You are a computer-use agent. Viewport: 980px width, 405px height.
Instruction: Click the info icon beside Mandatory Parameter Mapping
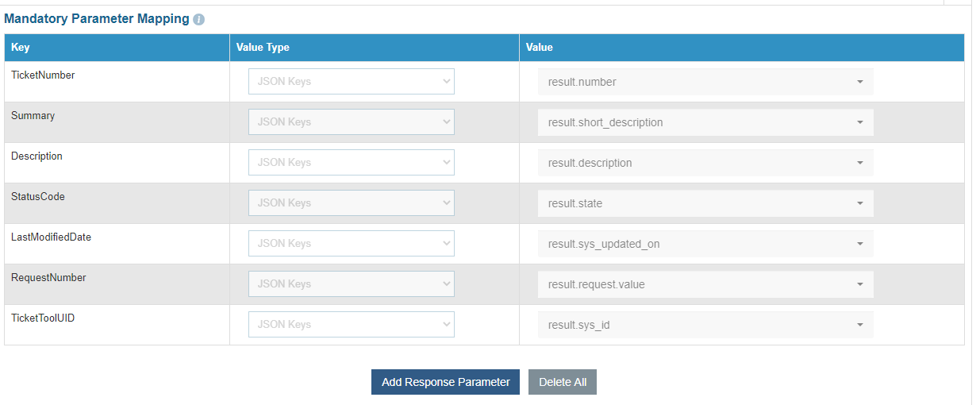(x=198, y=19)
